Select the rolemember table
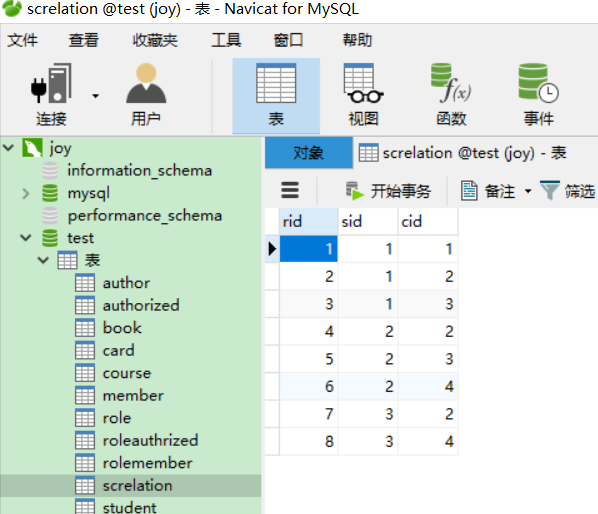The height and width of the screenshot is (514, 598). 148,463
